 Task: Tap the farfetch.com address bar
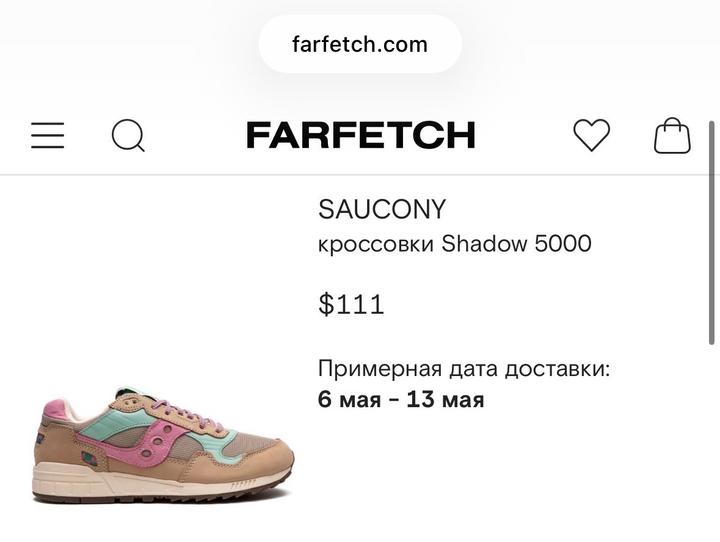[360, 45]
